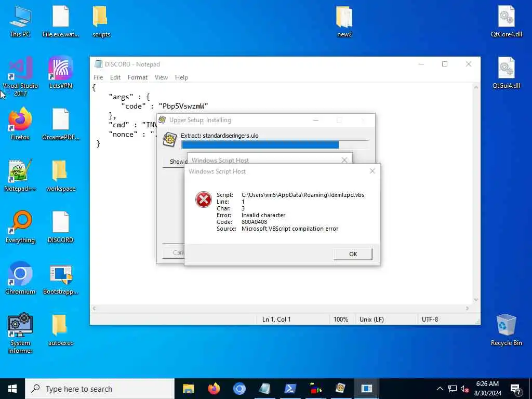The image size is (532, 399).
Task: Open Firefox from the taskbar
Action: coord(214,389)
